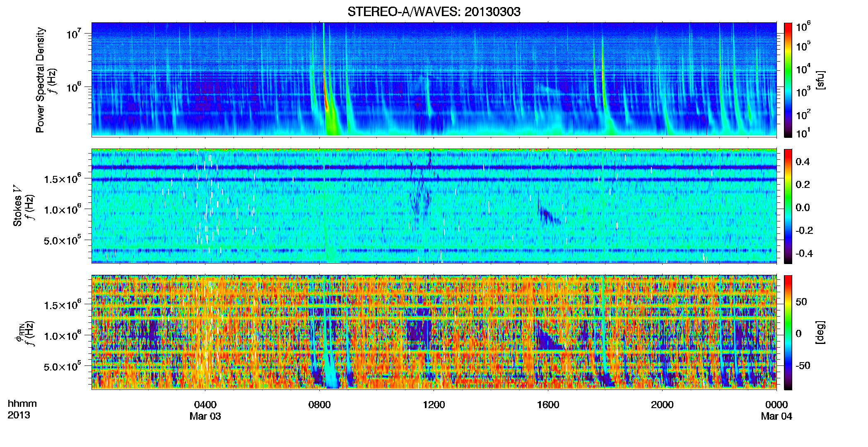Click the [deg] unit label
868x447 pixels.
pyautogui.click(x=820, y=332)
